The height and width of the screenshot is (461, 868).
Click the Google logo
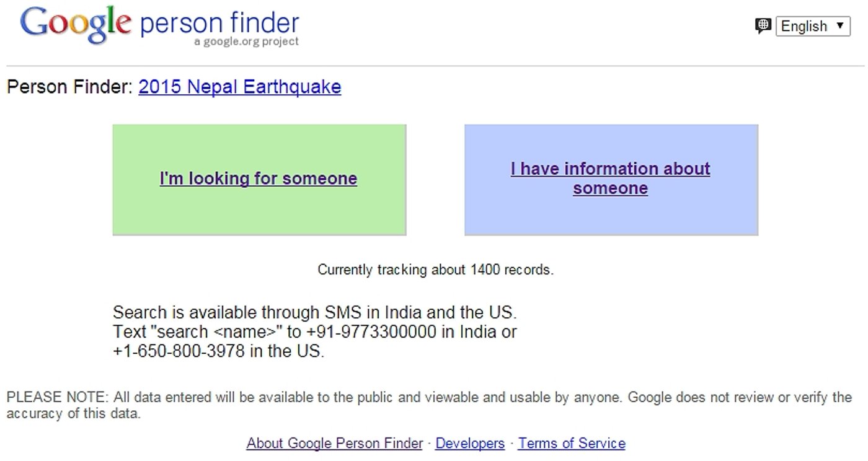(76, 25)
